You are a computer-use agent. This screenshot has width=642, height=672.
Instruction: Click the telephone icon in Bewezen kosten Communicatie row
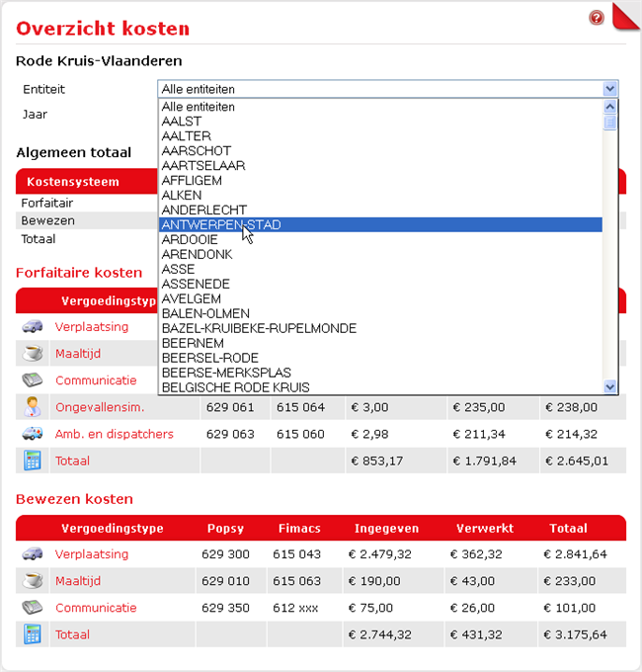[x=33, y=608]
